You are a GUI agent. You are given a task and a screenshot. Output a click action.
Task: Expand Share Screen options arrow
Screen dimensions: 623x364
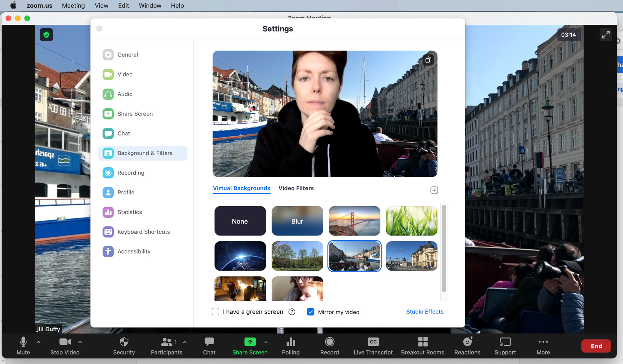click(x=266, y=342)
